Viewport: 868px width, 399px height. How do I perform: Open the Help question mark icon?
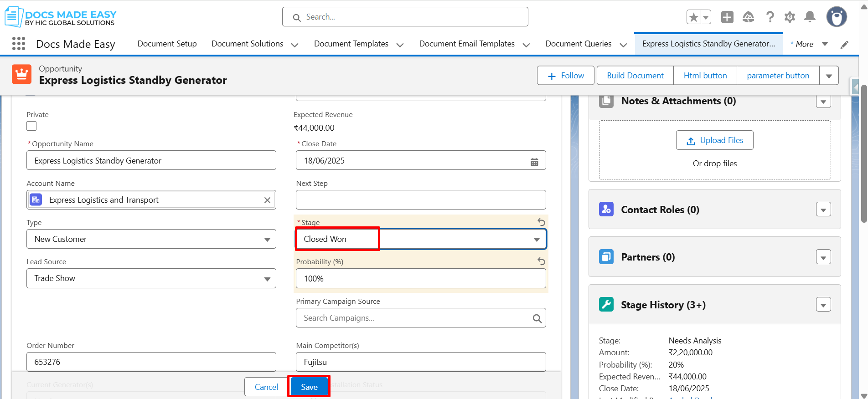(x=770, y=17)
